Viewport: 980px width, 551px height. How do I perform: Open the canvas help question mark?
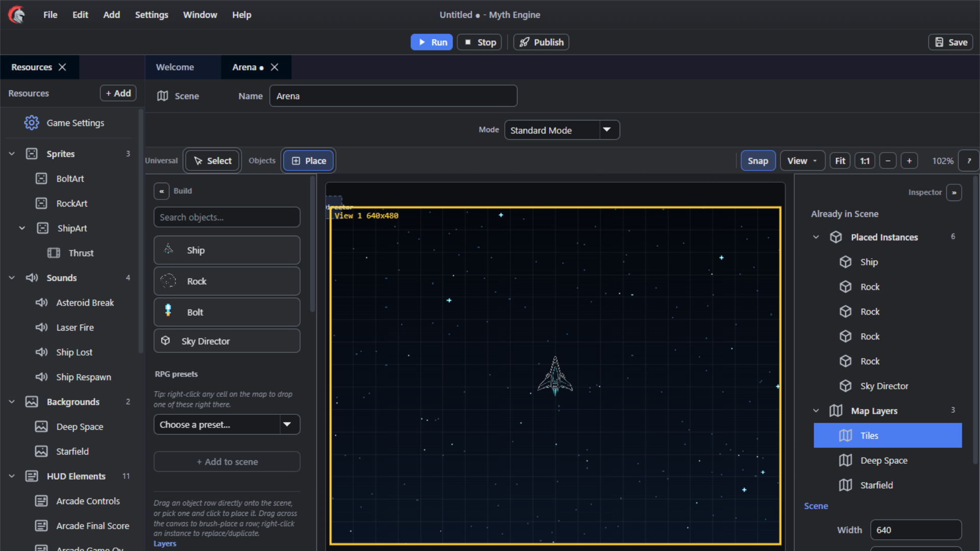pyautogui.click(x=969, y=161)
